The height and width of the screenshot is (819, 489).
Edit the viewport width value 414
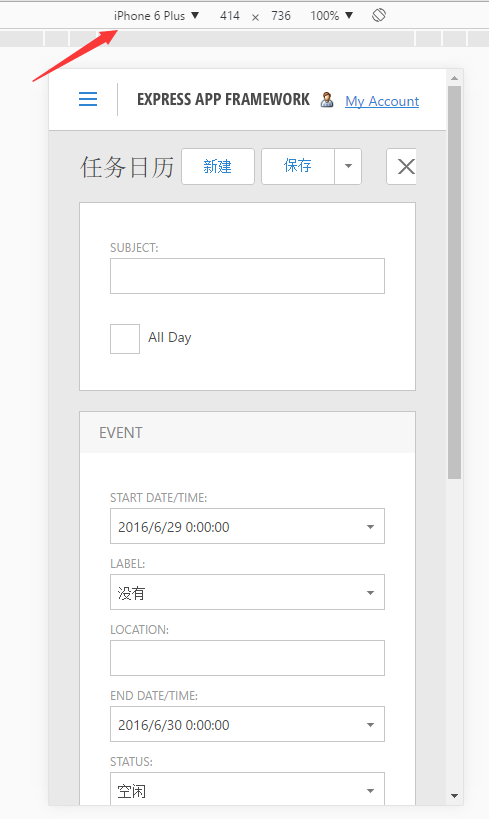click(230, 16)
